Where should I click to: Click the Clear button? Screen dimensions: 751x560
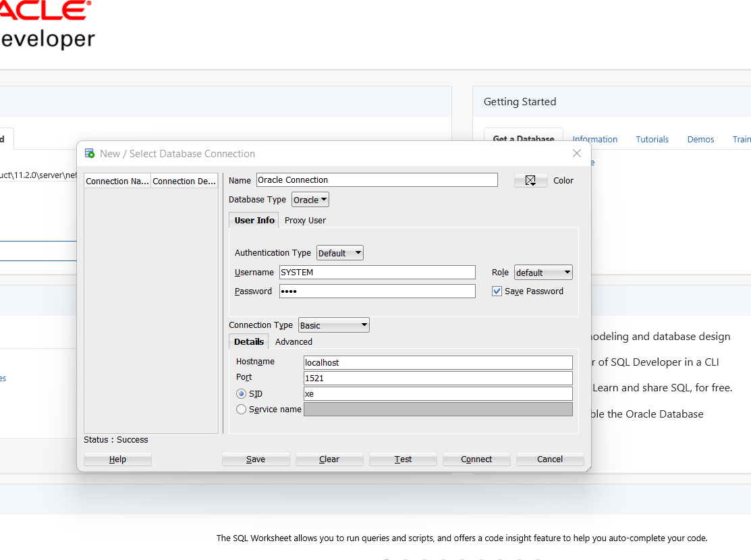tap(329, 459)
